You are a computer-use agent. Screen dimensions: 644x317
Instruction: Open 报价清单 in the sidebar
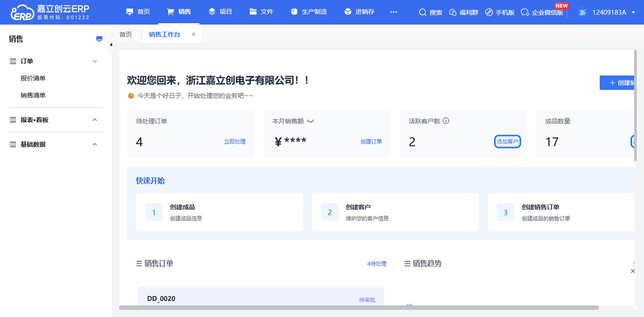tap(33, 78)
